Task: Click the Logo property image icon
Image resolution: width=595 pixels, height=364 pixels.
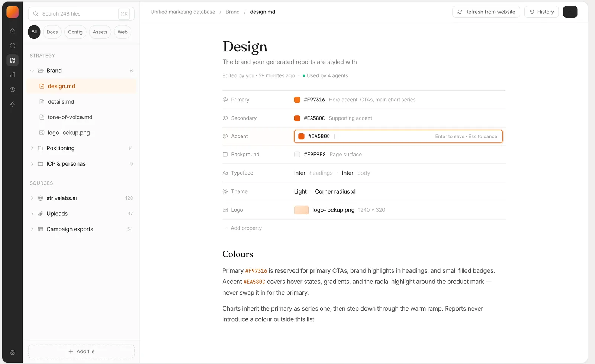Action: coord(225,210)
